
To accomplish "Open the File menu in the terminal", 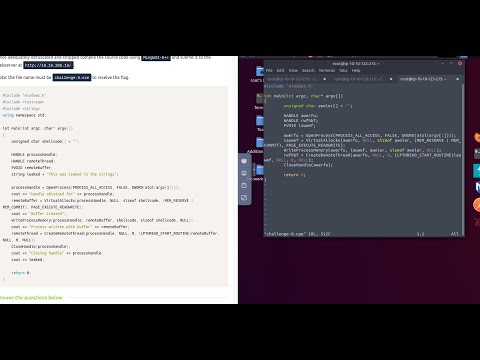I will [x=269, y=71].
